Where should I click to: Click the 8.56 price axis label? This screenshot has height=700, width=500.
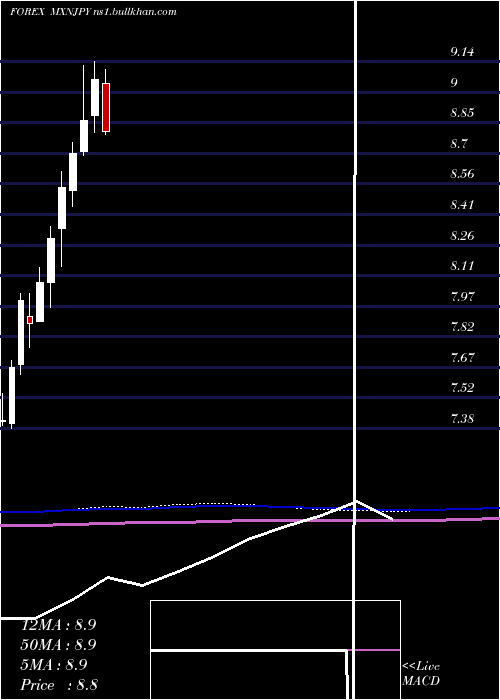462,174
